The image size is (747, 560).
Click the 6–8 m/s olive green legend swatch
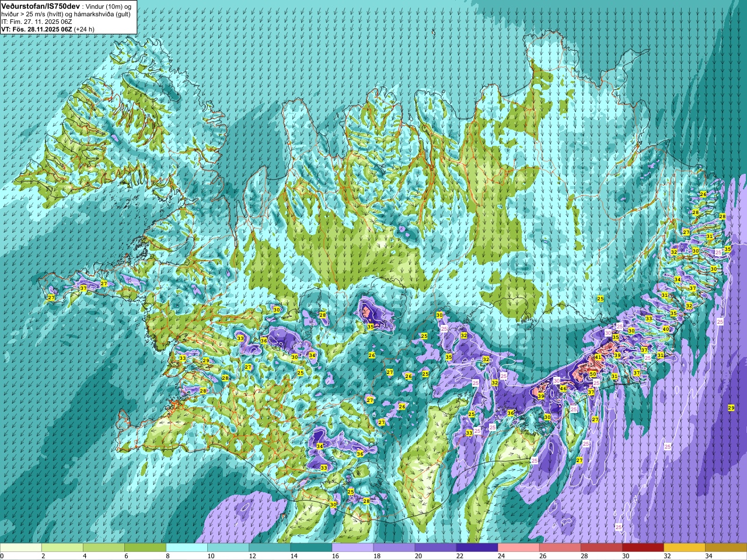click(145, 548)
